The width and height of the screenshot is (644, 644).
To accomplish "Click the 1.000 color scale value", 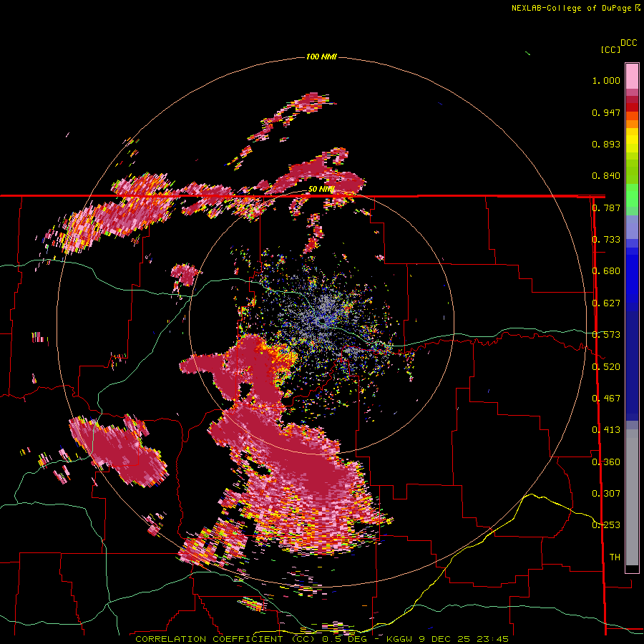I will [x=606, y=80].
